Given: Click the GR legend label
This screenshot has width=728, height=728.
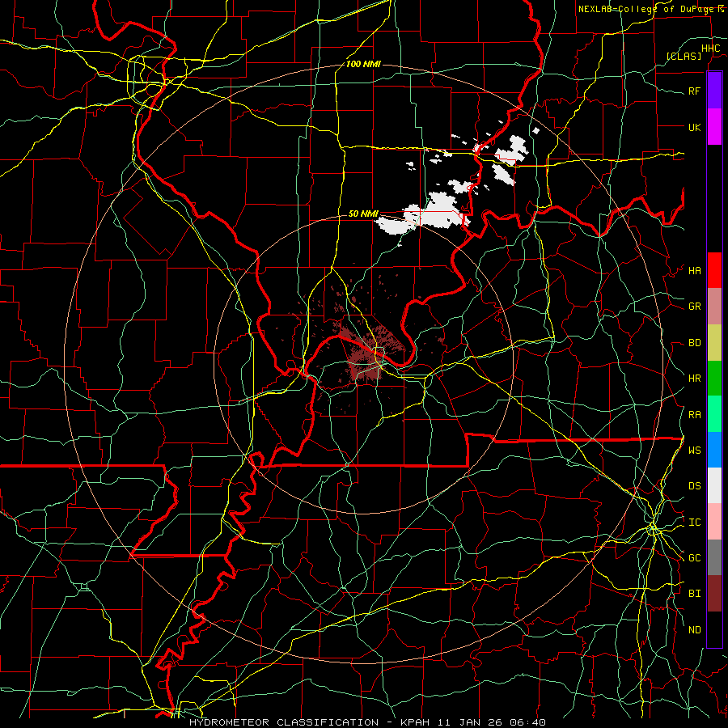Looking at the screenshot, I should point(694,307).
